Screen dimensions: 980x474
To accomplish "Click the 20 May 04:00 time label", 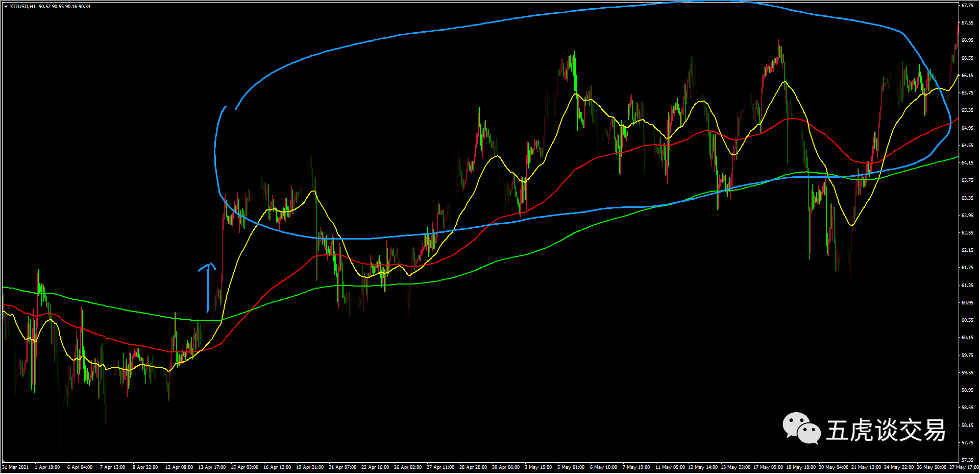I will [x=834, y=467].
